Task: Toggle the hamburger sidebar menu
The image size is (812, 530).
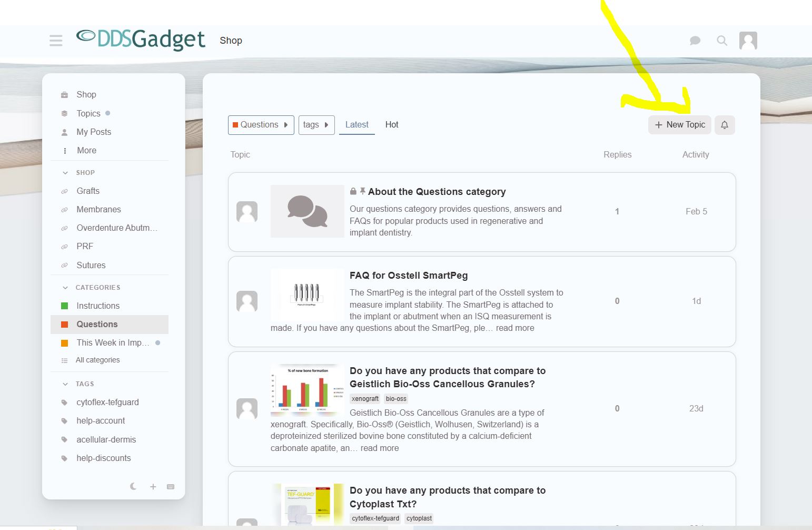Action: [56, 41]
